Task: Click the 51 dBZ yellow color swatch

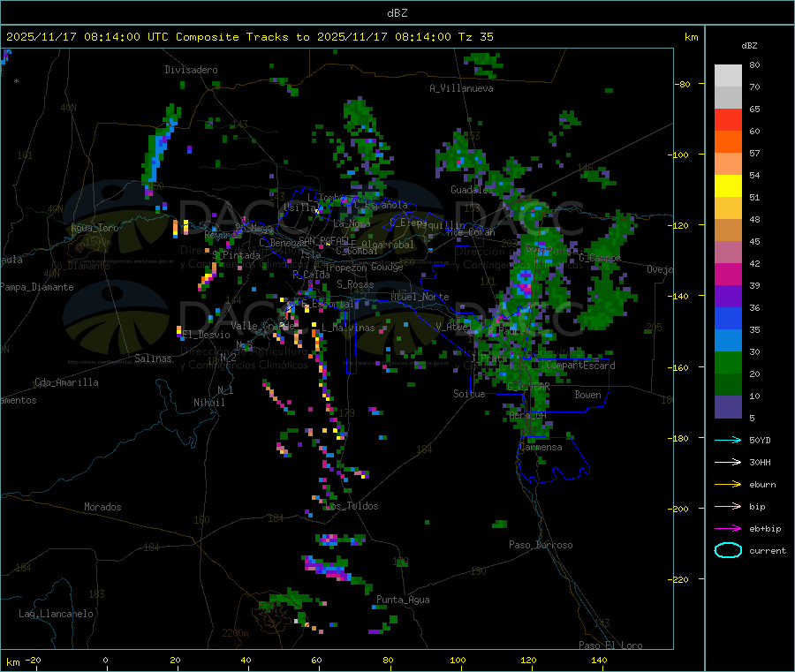Action: pos(728,186)
